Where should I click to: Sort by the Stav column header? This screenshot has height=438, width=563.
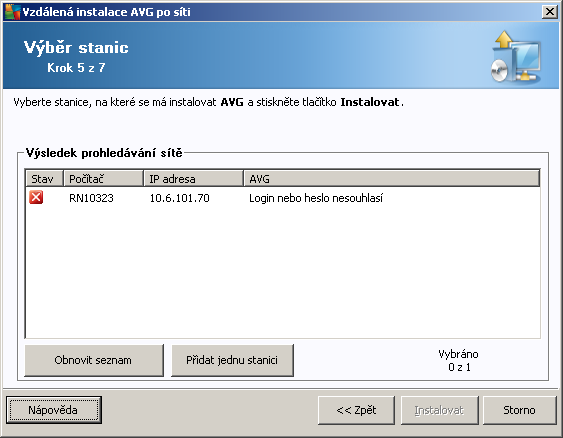coord(45,178)
